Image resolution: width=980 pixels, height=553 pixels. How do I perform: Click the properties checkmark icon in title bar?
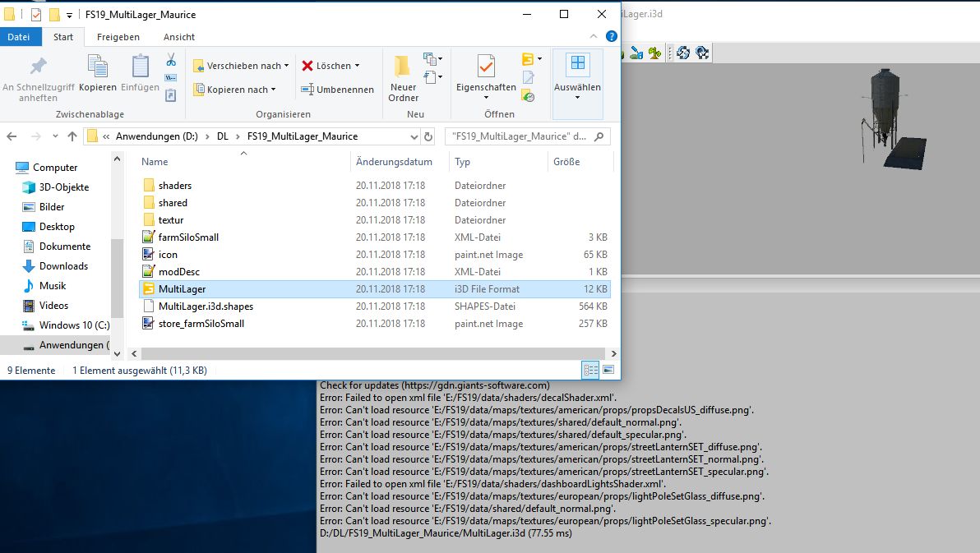pyautogui.click(x=36, y=14)
